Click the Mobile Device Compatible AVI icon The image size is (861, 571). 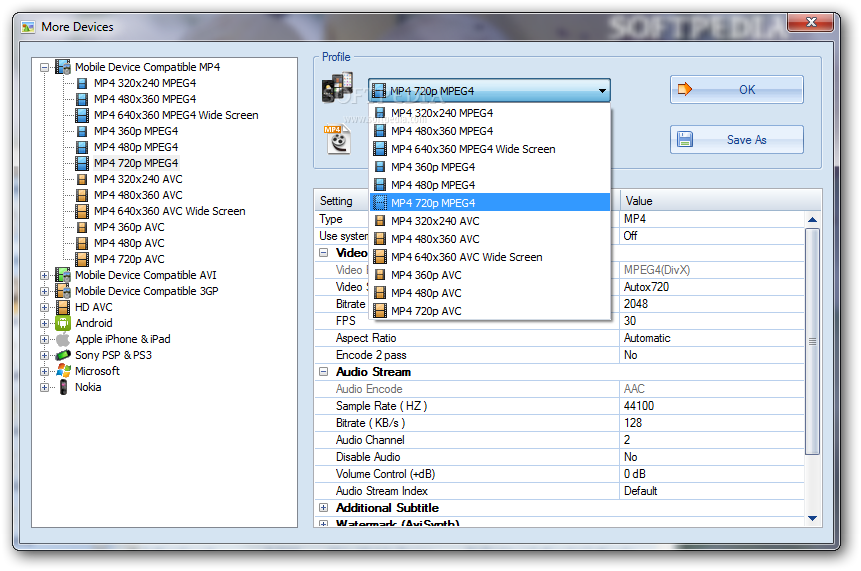(63, 275)
